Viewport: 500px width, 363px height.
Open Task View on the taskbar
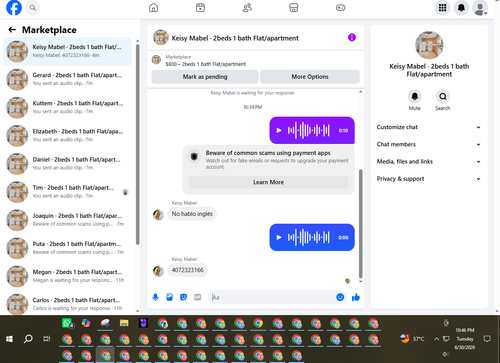47,339
